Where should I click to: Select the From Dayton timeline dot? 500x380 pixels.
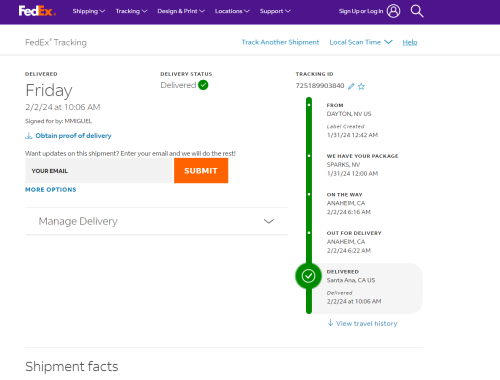tap(309, 105)
